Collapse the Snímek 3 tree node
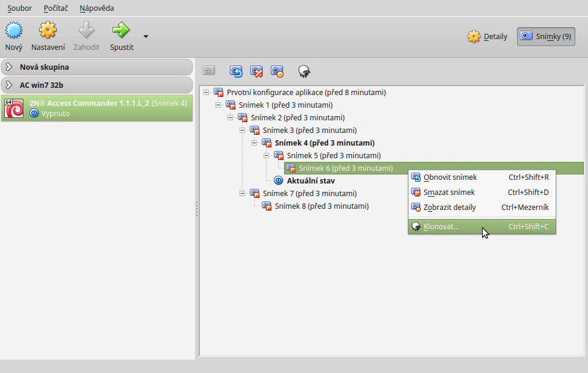Screen dimensions: 588x373 coord(243,131)
